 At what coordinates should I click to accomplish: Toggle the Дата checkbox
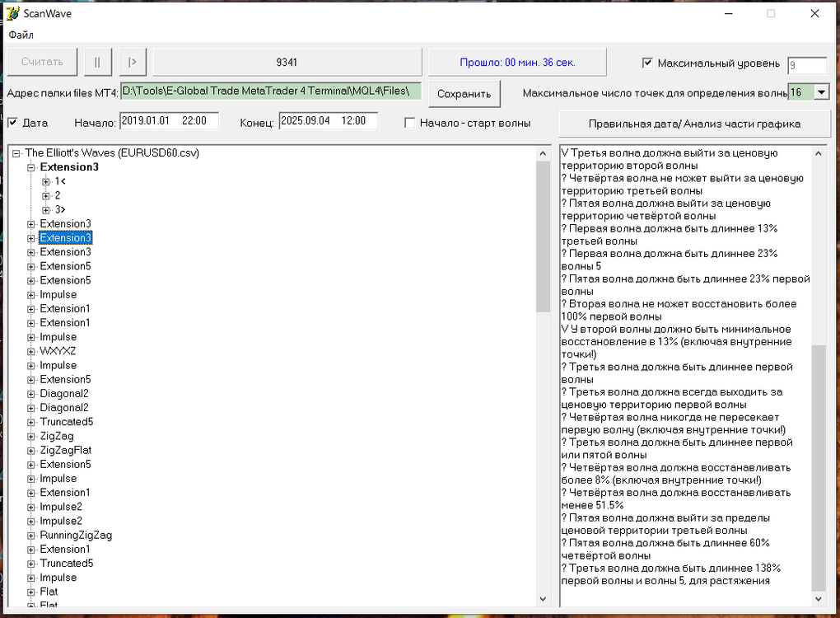12,123
